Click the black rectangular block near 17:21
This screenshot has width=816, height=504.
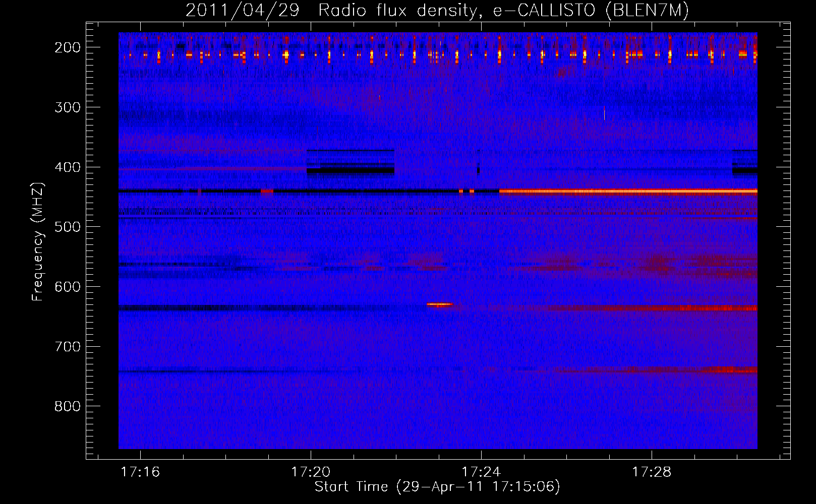coord(351,171)
